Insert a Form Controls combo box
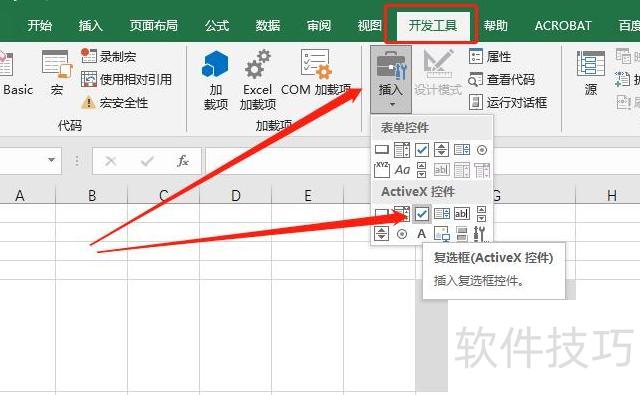The width and height of the screenshot is (640, 395). point(402,150)
